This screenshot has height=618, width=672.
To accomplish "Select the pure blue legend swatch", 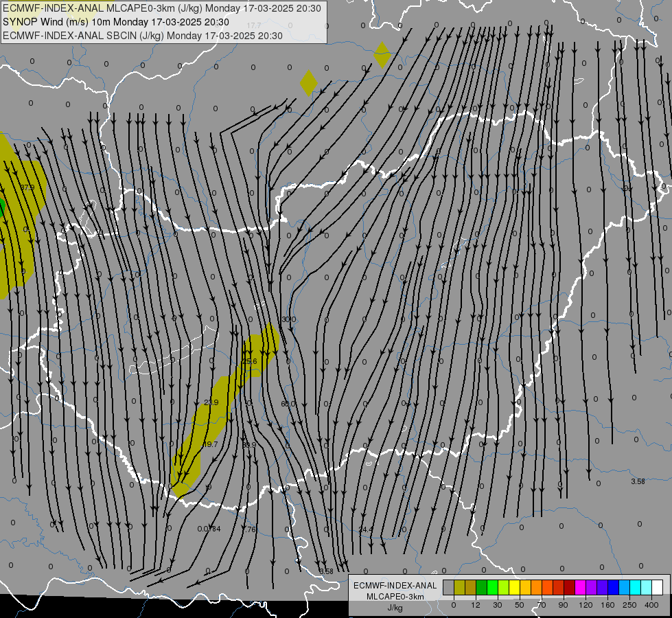I will pos(613,587).
